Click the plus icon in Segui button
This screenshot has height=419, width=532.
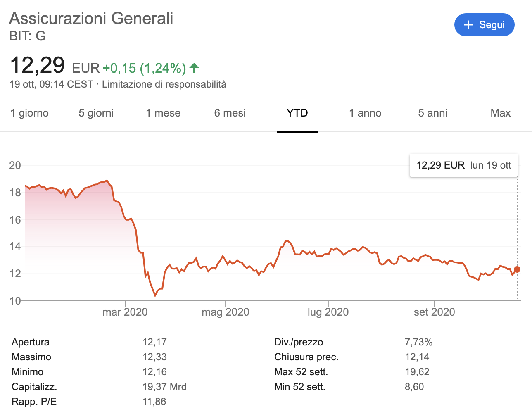468,25
